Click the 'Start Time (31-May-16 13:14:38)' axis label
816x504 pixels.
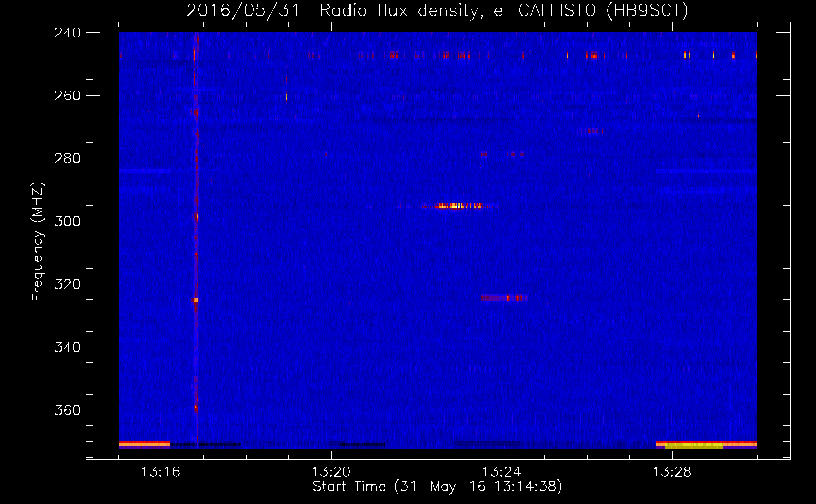tap(437, 487)
